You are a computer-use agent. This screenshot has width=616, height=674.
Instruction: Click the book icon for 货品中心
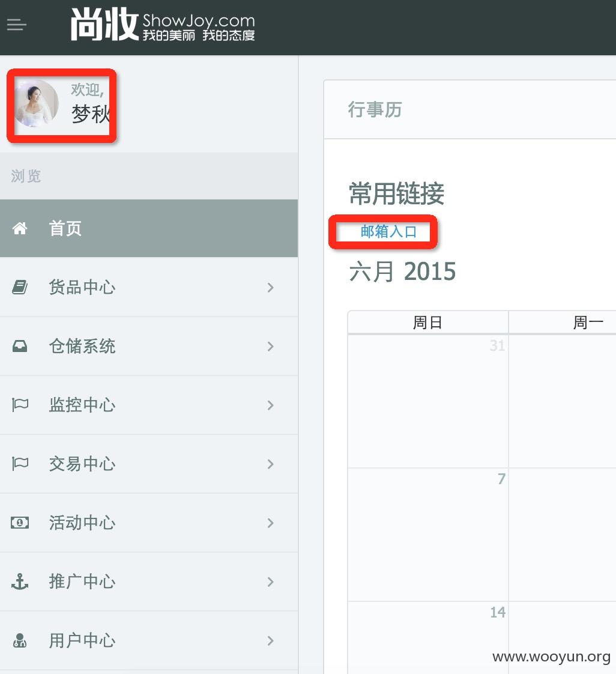point(20,287)
